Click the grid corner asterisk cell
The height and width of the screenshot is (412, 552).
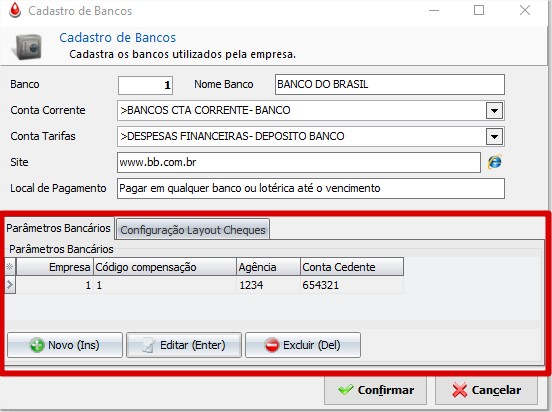[x=10, y=267]
